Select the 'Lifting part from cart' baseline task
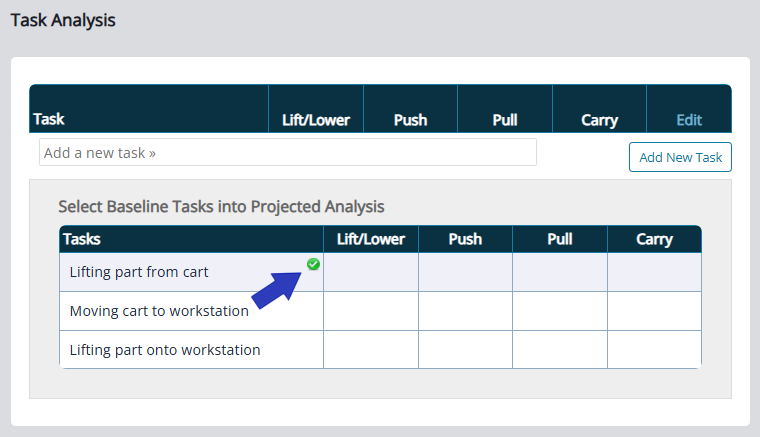 (x=139, y=272)
